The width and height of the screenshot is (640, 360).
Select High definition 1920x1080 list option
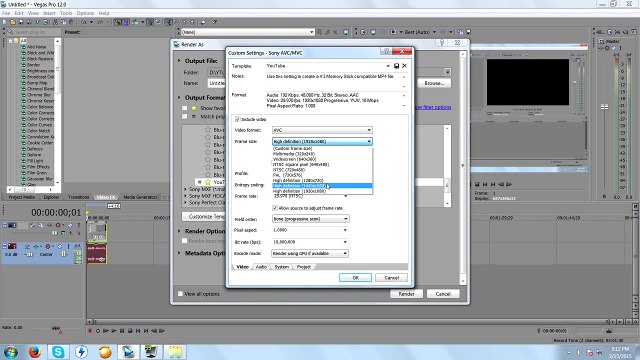(322, 191)
